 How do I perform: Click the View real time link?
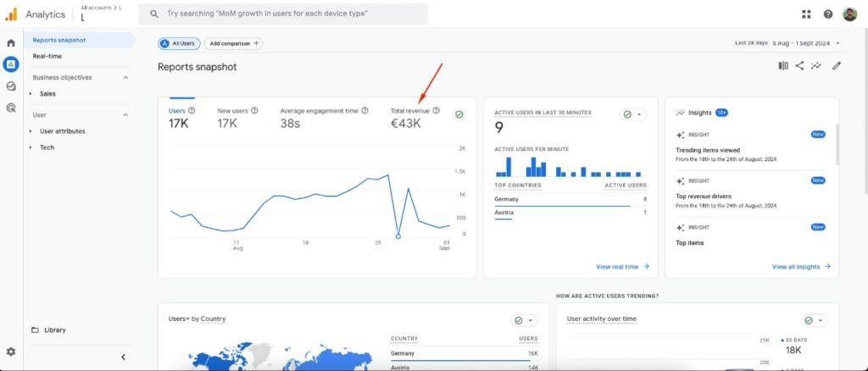click(622, 266)
